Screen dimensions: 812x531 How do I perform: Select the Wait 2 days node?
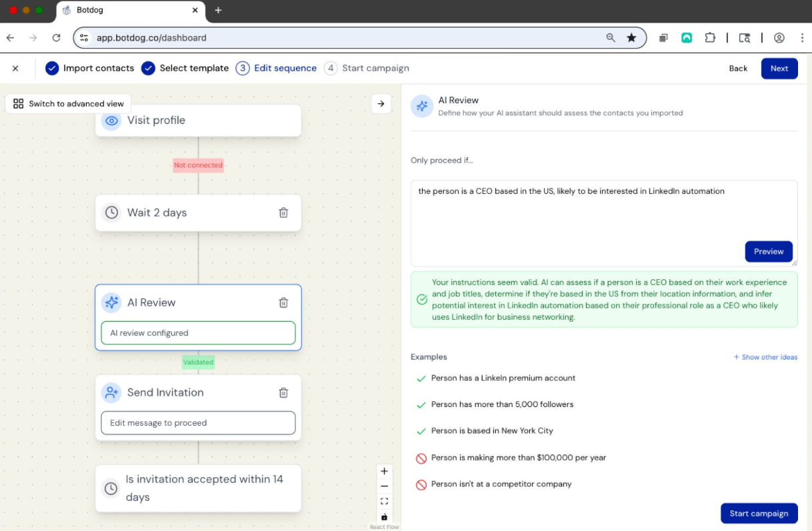(x=198, y=213)
